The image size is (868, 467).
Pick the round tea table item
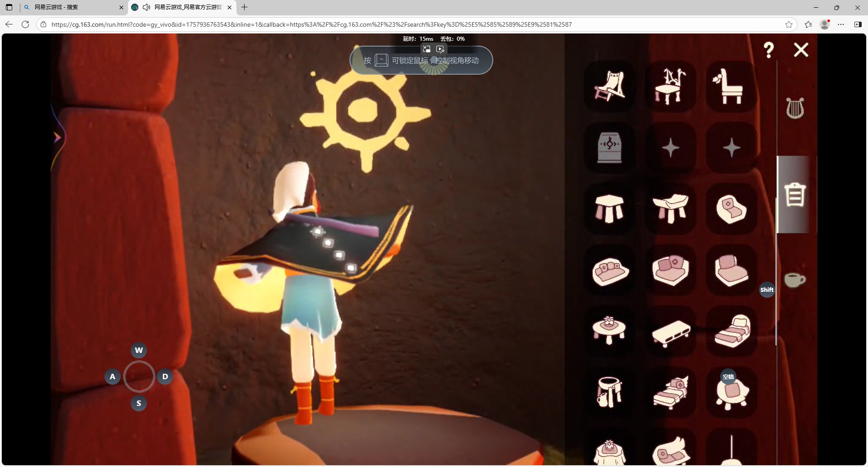pyautogui.click(x=609, y=331)
